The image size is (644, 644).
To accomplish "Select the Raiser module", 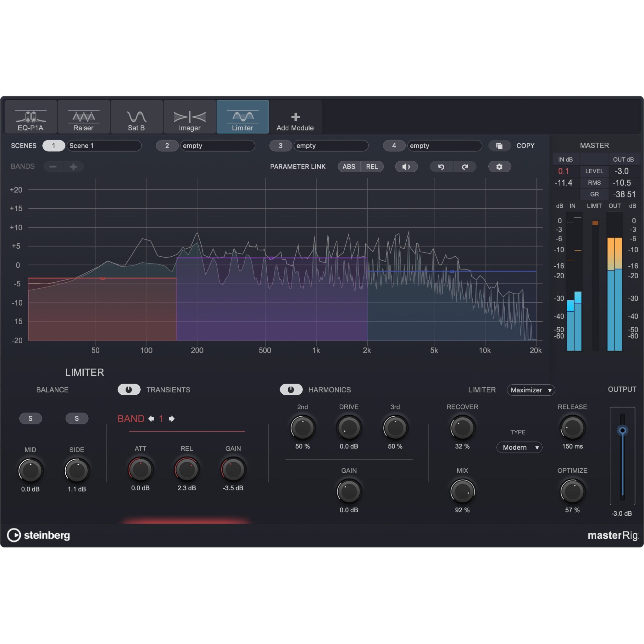I will [x=83, y=117].
